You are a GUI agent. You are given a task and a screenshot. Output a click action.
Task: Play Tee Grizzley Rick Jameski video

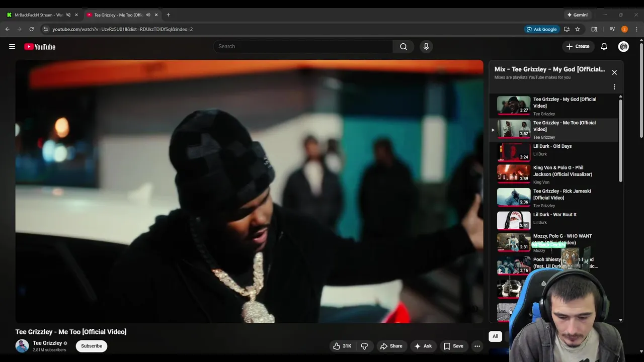[554, 198]
